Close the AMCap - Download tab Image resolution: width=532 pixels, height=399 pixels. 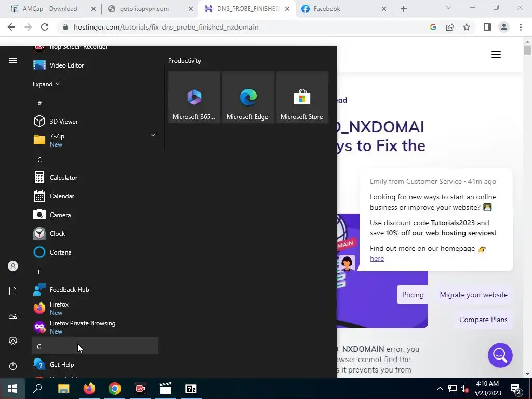94,9
